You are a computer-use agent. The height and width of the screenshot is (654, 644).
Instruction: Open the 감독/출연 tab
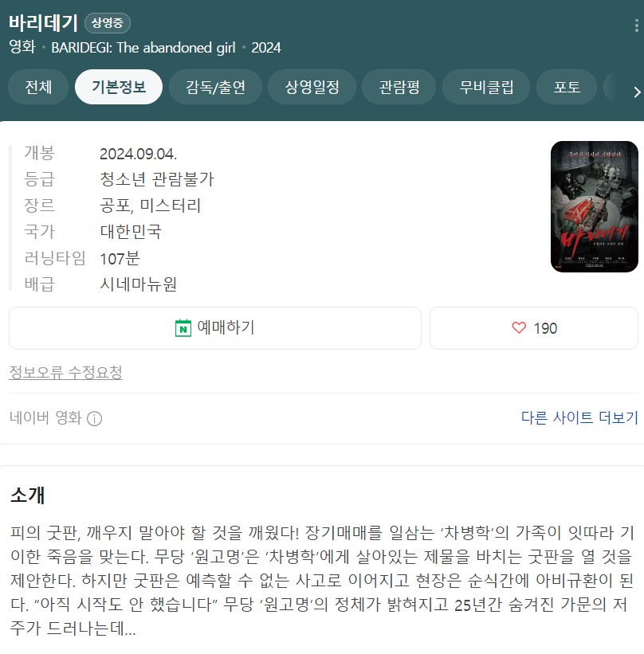215,87
